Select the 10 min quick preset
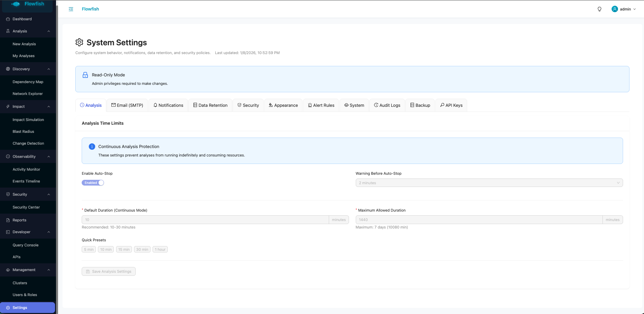This screenshot has height=314, width=644. [106, 249]
